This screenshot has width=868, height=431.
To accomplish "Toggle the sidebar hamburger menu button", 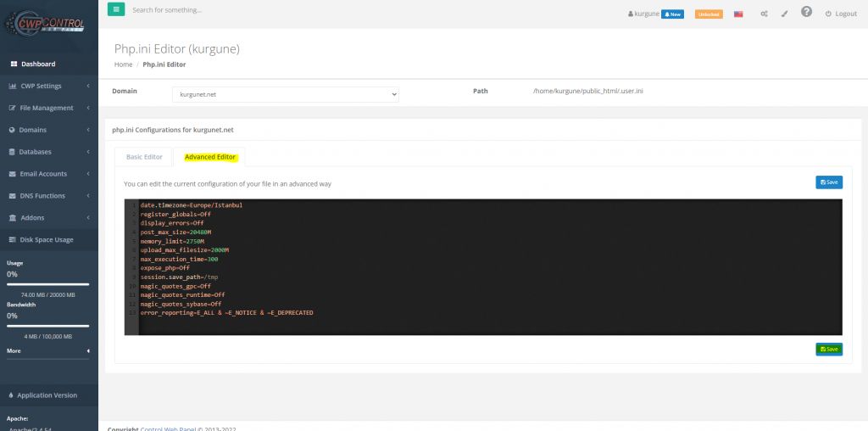I will pyautogui.click(x=115, y=9).
